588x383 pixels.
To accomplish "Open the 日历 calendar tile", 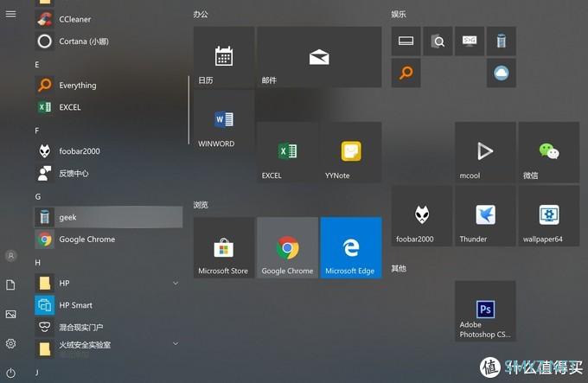I will (x=224, y=57).
